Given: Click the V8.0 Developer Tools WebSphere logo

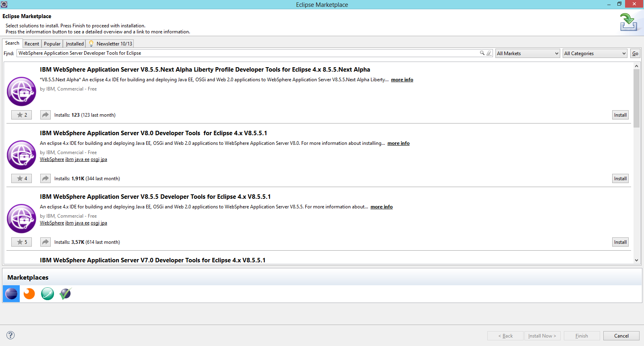Looking at the screenshot, I should tap(22, 155).
